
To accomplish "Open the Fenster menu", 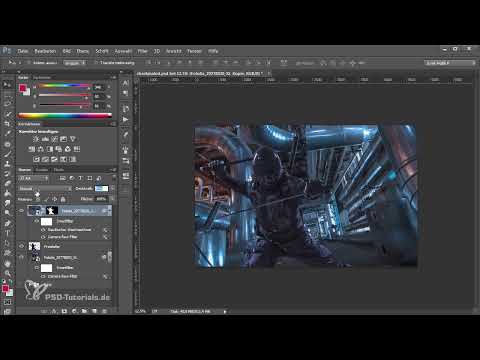I will [x=194, y=51].
